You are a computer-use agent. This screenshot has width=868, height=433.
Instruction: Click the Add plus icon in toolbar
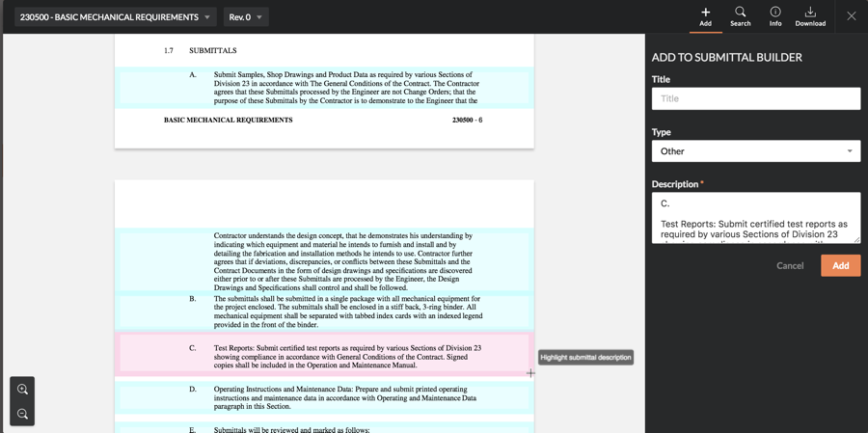705,16
